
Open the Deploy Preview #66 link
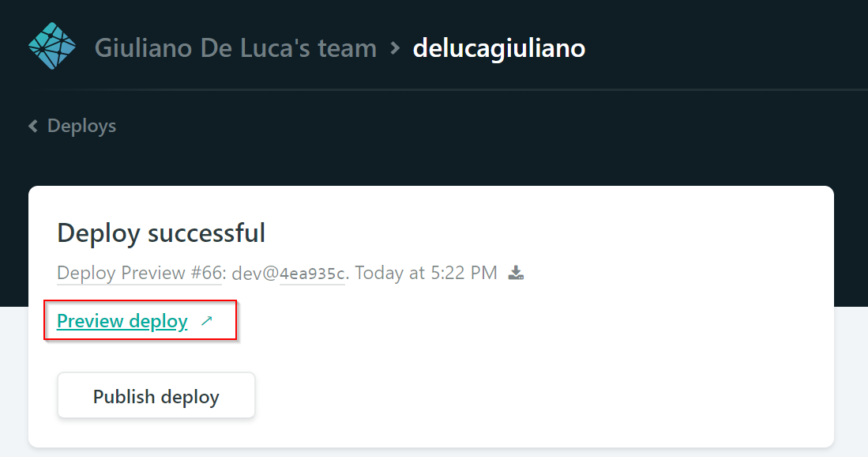tap(140, 273)
